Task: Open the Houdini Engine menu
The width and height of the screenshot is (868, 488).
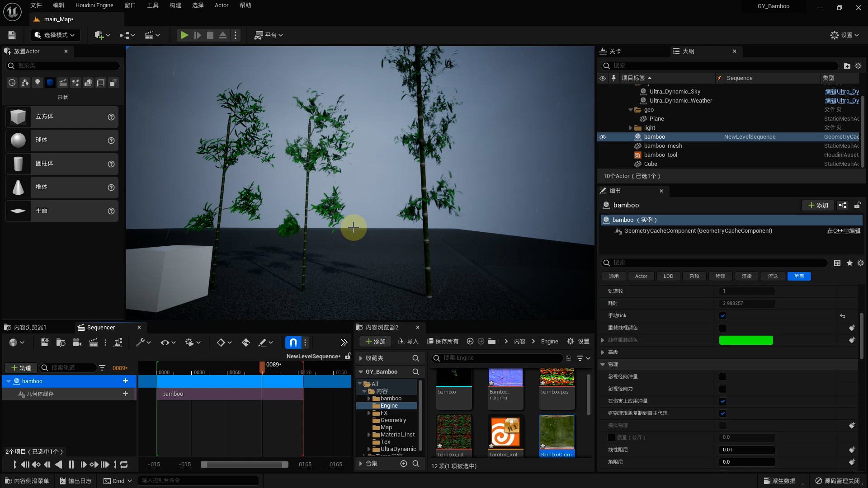Action: point(94,5)
